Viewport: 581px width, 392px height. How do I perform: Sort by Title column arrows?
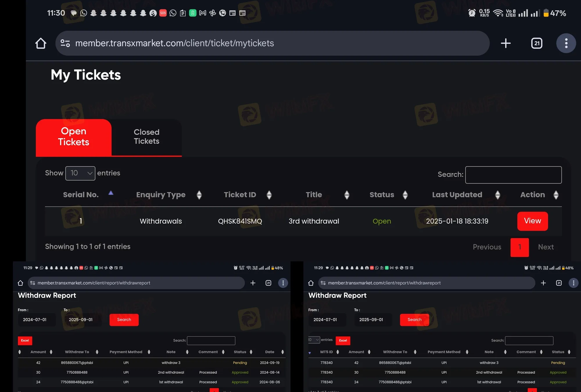(x=347, y=195)
